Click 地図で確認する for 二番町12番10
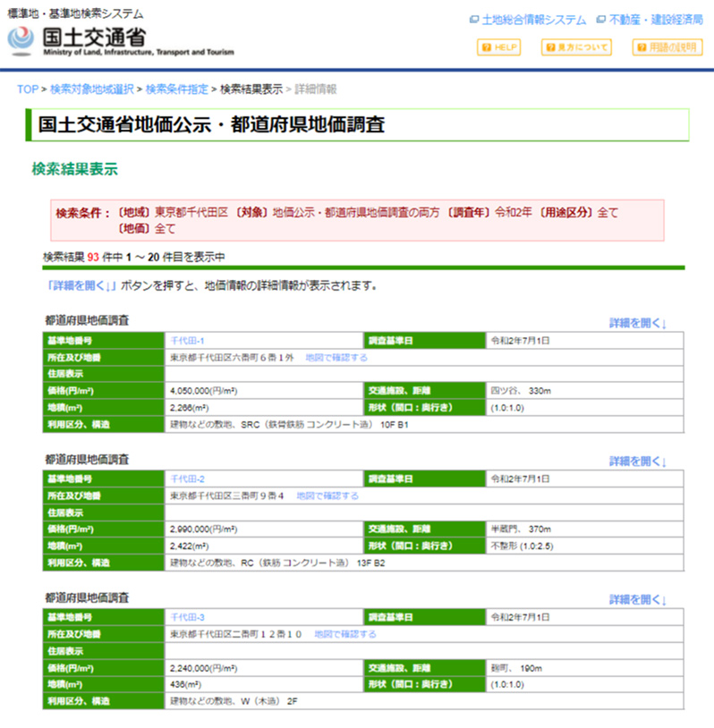The image size is (714, 728). click(x=344, y=634)
